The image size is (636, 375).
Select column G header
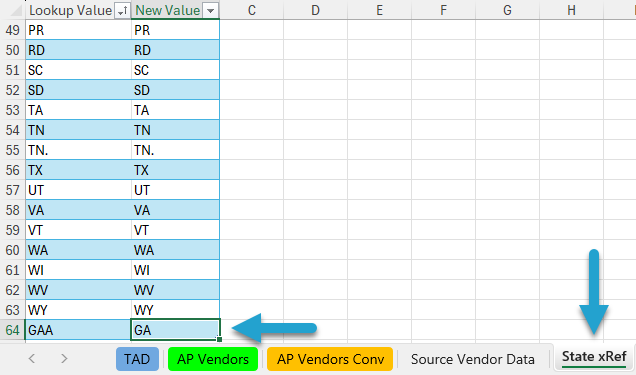coord(507,10)
